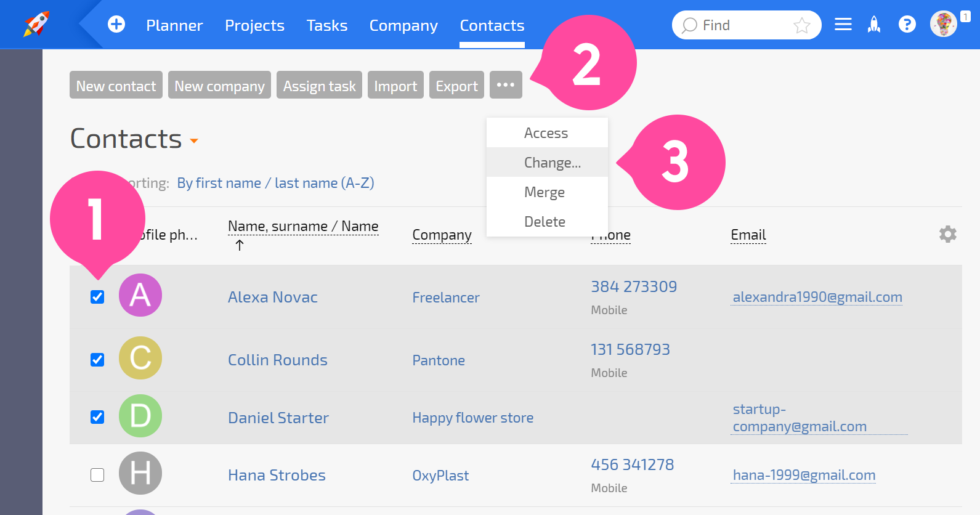Open the rocket logo home page
980x515 pixels.
click(36, 24)
